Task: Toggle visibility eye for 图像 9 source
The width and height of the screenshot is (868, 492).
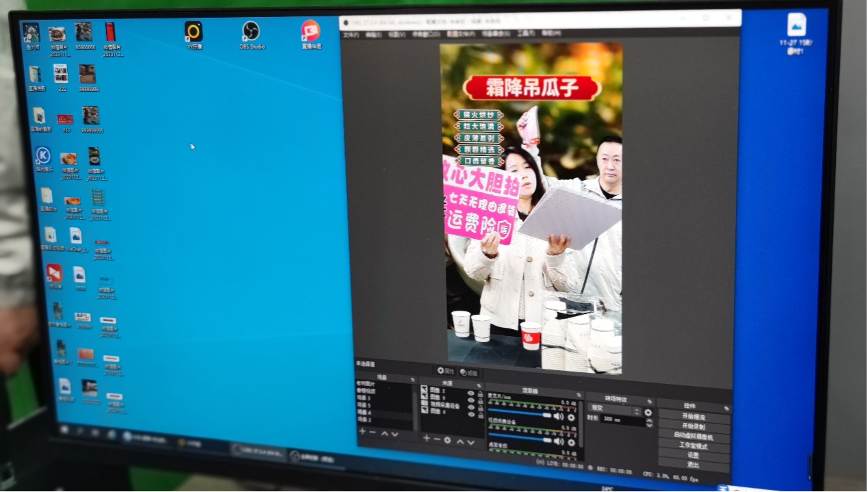Action: coord(470,400)
